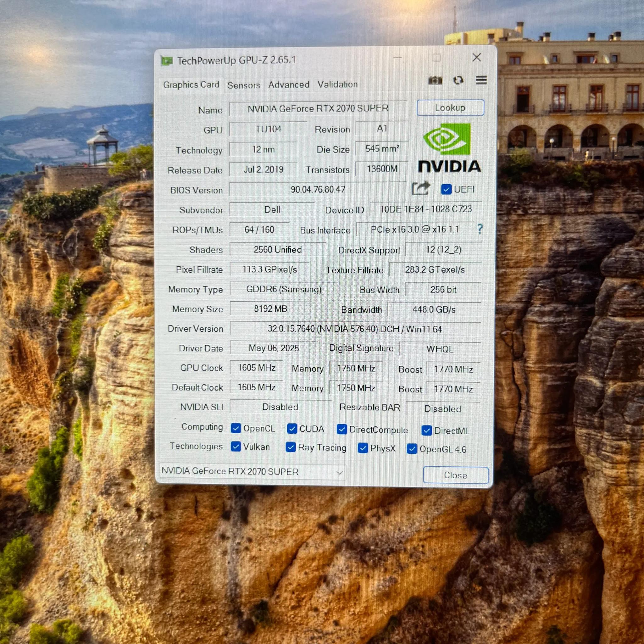The image size is (644, 644).
Task: Click the Resizable BAR value Disabled
Action: point(443,409)
